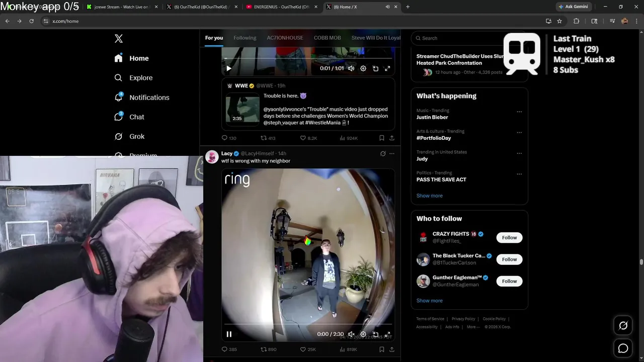Unmute the Ring video sound

[351, 334]
